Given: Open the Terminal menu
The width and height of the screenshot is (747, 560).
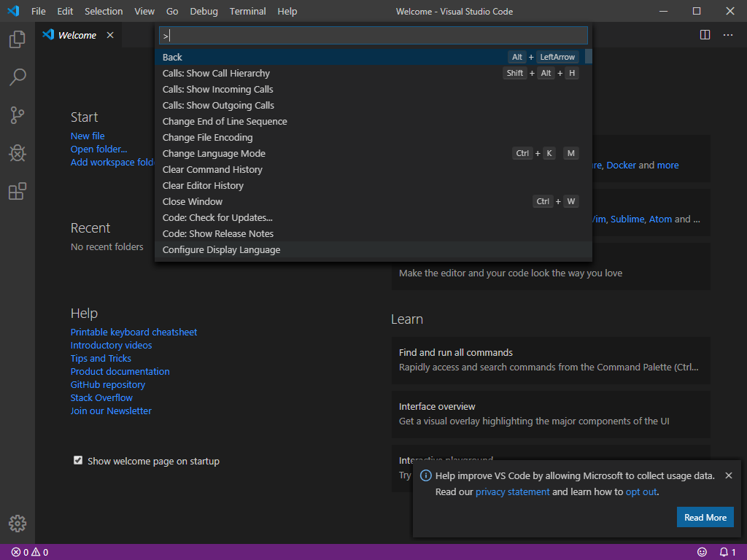Looking at the screenshot, I should 247,12.
